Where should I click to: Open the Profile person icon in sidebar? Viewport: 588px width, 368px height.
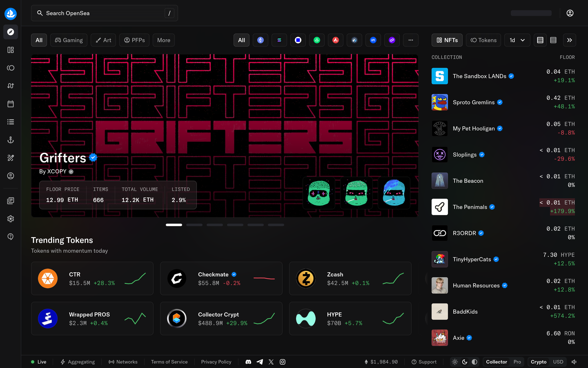11,176
